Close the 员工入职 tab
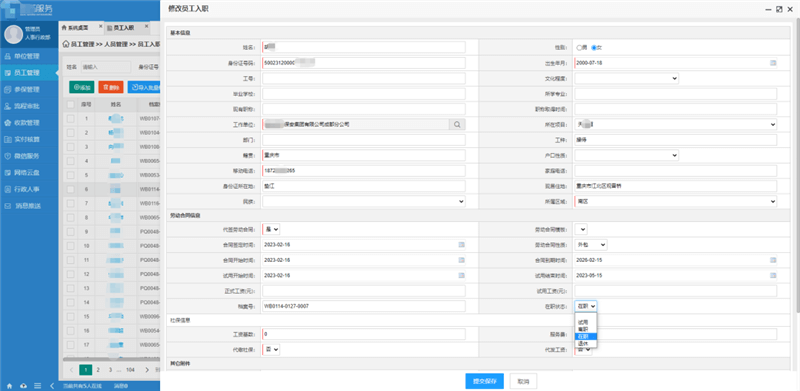The image size is (800, 391). pos(146,26)
